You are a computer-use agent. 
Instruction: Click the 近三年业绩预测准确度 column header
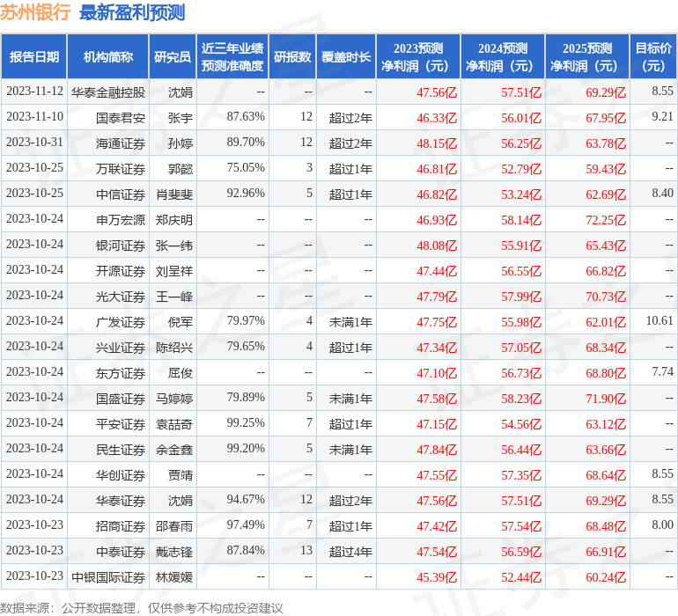coord(232,56)
